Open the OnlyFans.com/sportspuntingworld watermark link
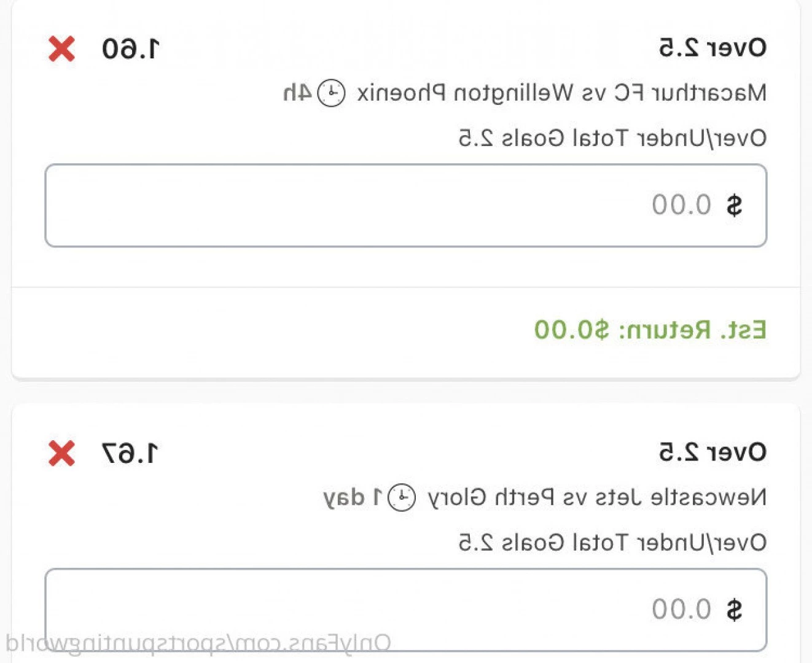812x663 pixels. pos(198,643)
